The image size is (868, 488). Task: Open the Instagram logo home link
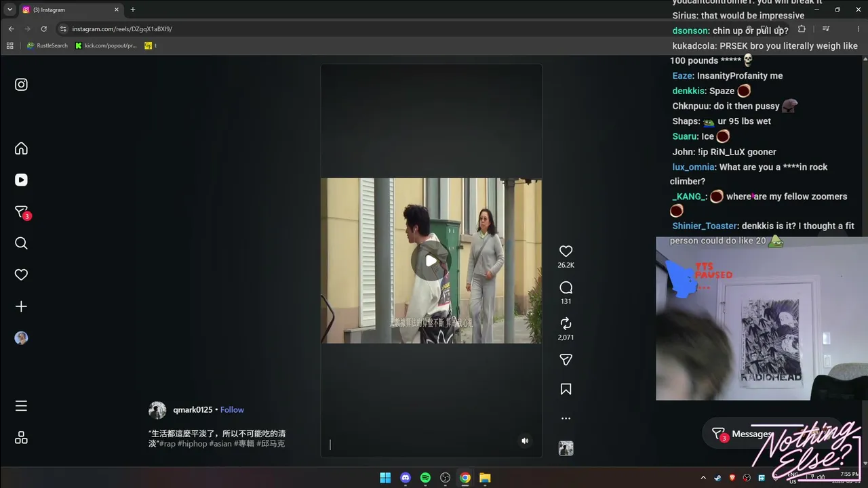tap(21, 85)
